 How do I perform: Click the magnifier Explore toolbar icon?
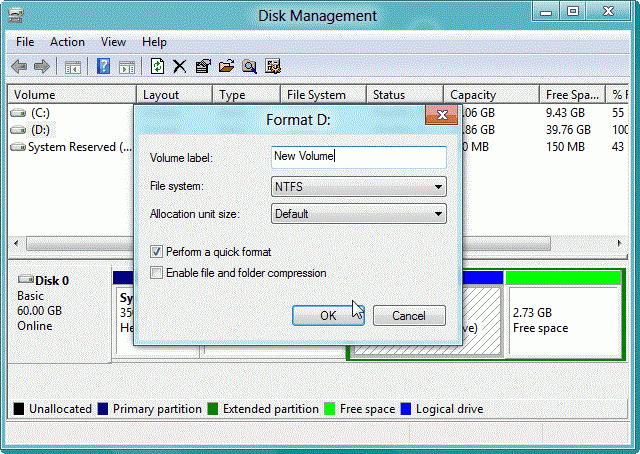[x=249, y=66]
